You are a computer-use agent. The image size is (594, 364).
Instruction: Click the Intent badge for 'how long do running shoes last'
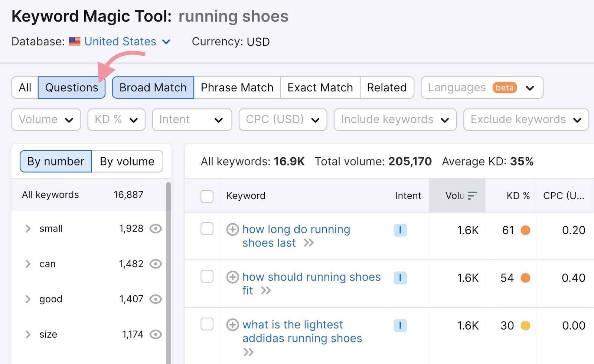click(400, 230)
